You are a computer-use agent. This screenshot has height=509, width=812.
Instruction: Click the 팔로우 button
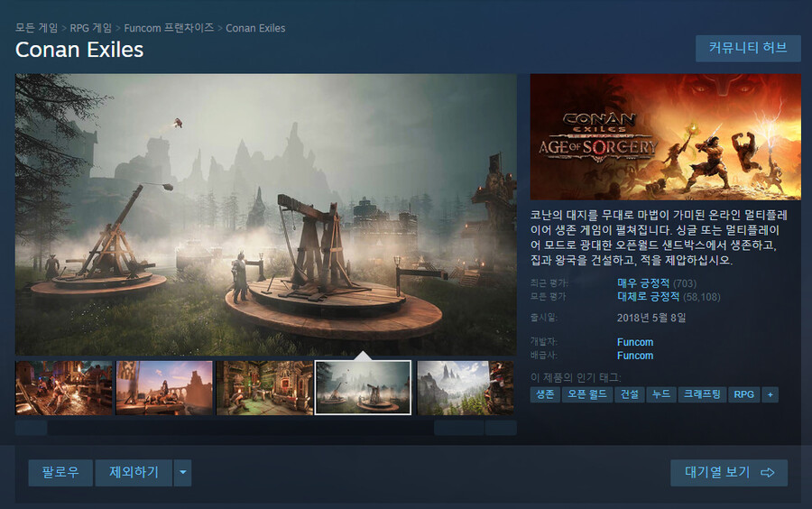[60, 472]
